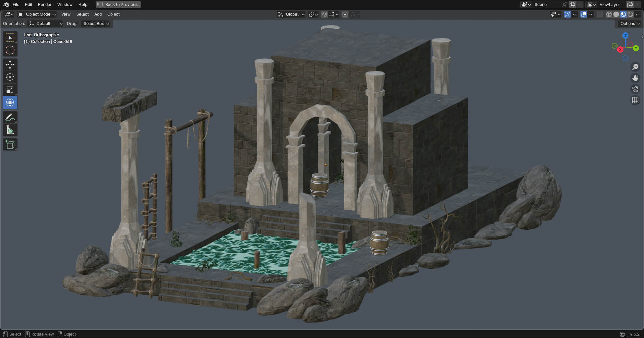Select the Cursor tool in the toolbar
The height and width of the screenshot is (338, 644).
[x=10, y=50]
